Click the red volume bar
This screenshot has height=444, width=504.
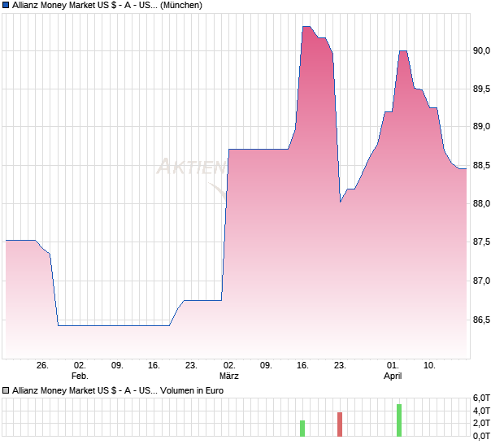340,424
